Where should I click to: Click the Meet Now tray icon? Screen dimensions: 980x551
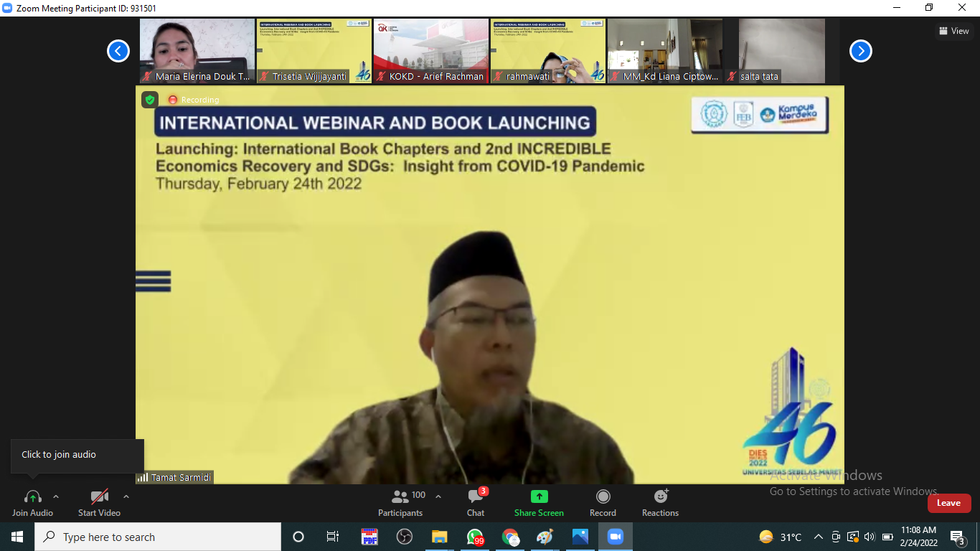(x=836, y=537)
